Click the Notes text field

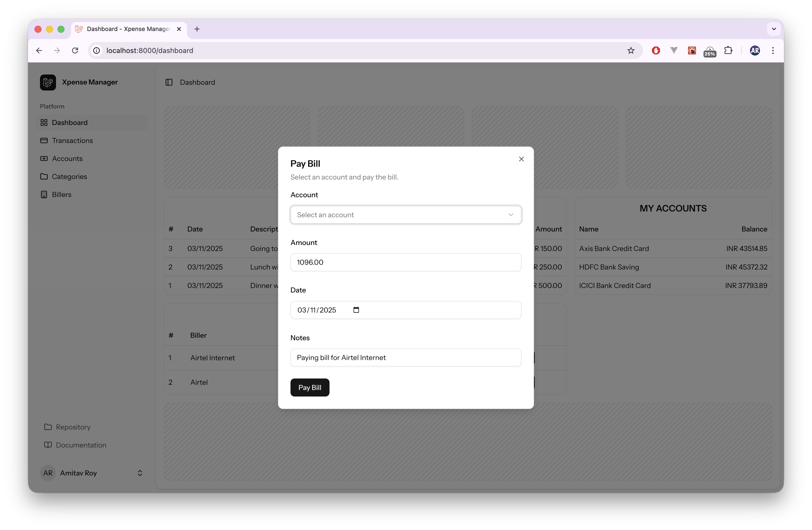[x=405, y=357]
